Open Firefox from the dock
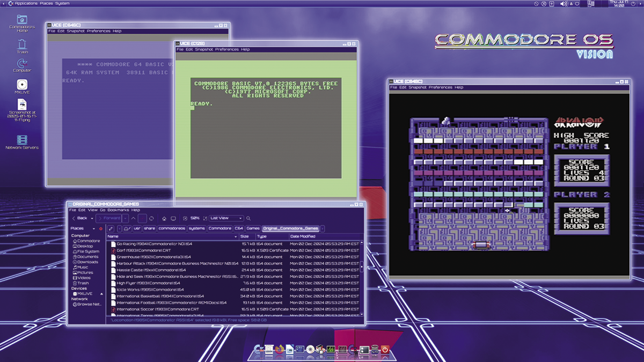 tap(279, 350)
